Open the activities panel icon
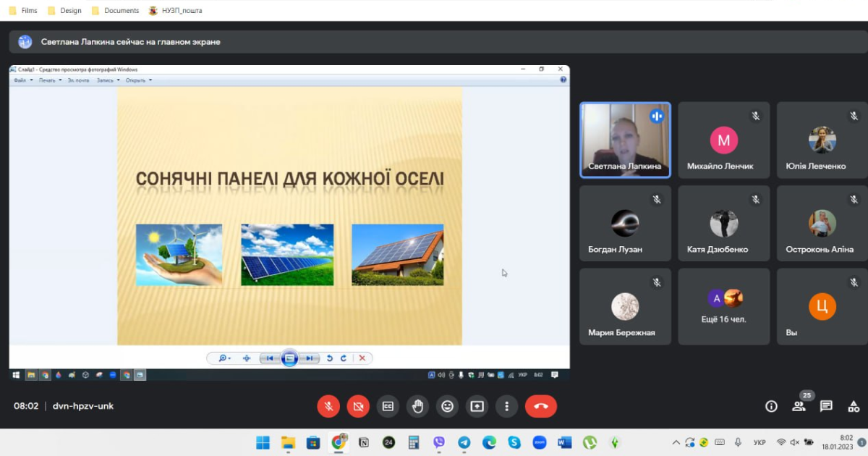Screen dimensions: 868x456 point(854,406)
